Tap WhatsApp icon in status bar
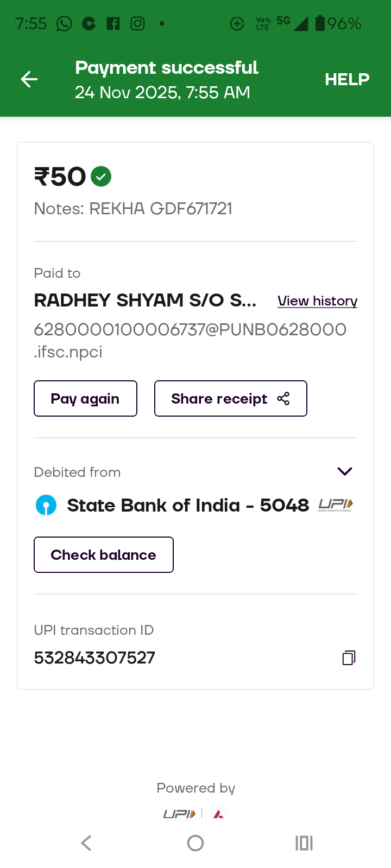Viewport: 391px width, 868px height. pyautogui.click(x=64, y=24)
